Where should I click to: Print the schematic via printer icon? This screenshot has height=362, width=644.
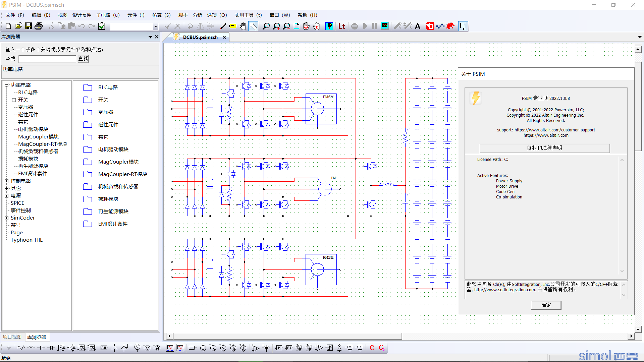pos(39,26)
